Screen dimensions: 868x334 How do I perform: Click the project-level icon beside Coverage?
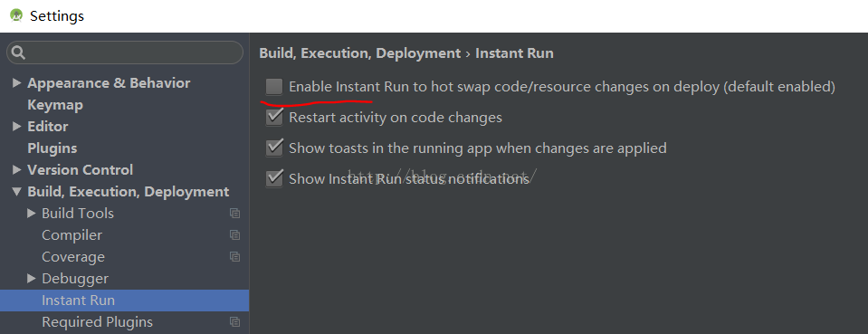coord(234,256)
